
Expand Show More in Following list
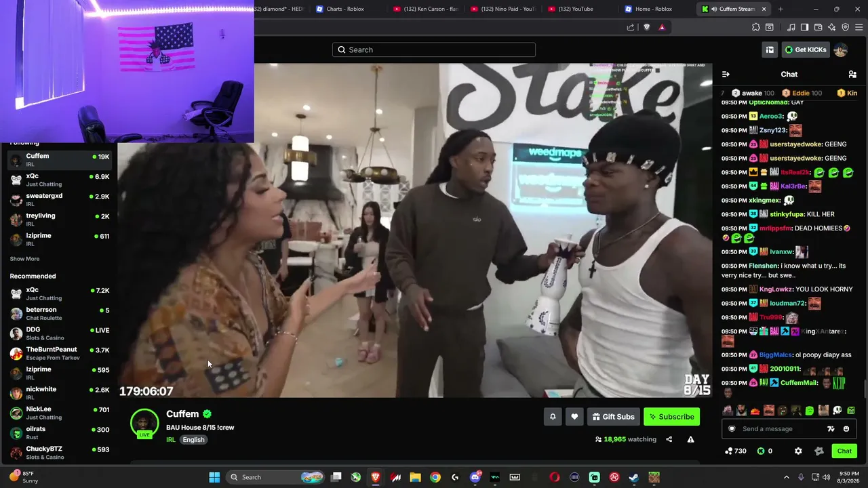click(x=24, y=259)
